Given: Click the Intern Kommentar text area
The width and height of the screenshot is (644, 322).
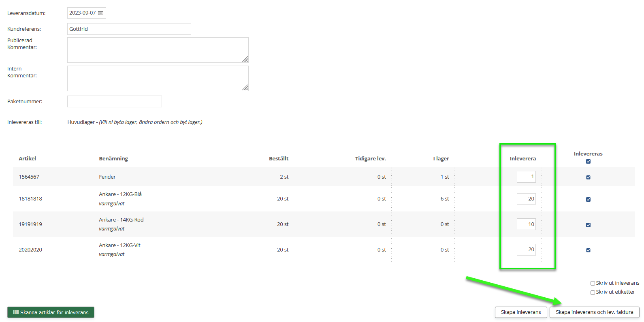Looking at the screenshot, I should tap(157, 78).
